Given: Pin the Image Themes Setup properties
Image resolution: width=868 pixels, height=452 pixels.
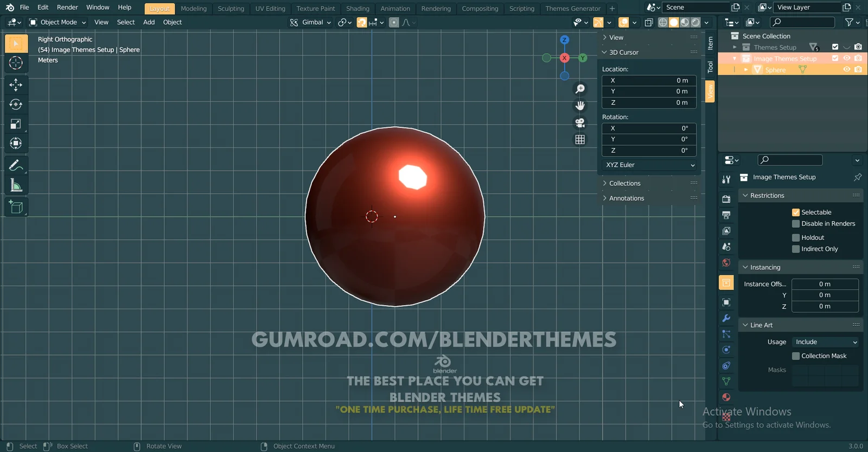Looking at the screenshot, I should pos(857,177).
